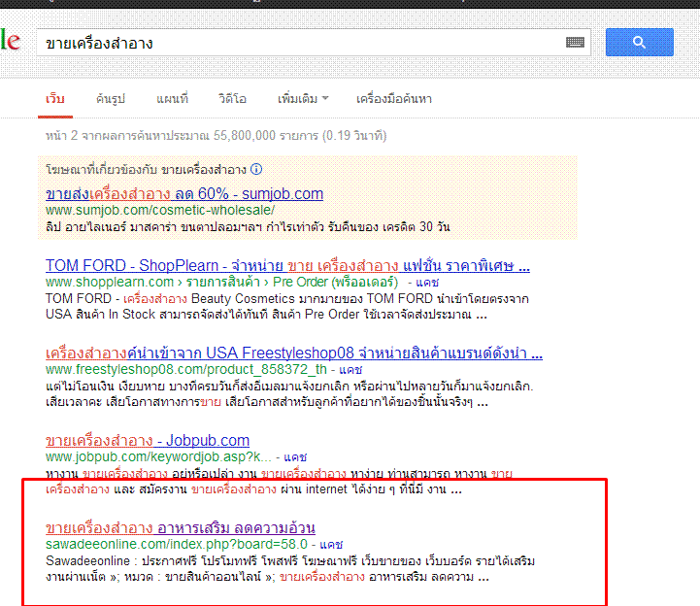Switch to the ค้นรูป tab

111,99
